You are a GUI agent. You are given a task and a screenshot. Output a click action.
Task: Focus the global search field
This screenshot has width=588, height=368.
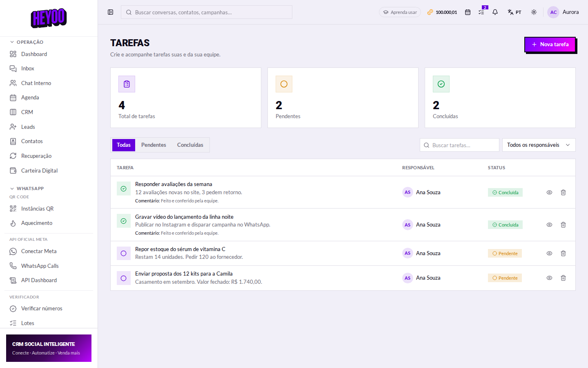207,12
